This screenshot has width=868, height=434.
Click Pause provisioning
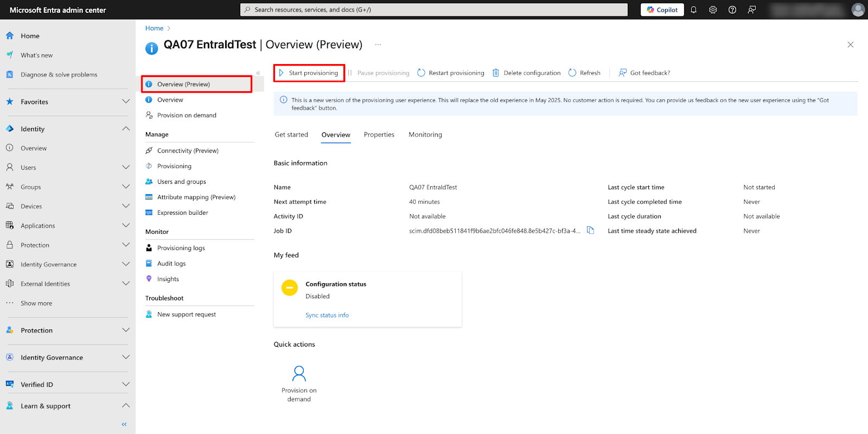(x=378, y=73)
